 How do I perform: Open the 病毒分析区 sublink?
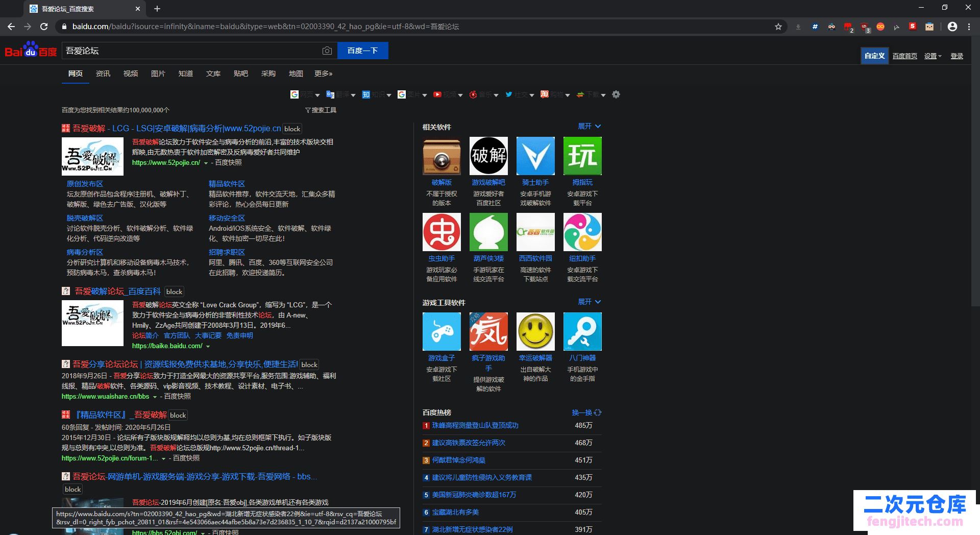coord(85,252)
